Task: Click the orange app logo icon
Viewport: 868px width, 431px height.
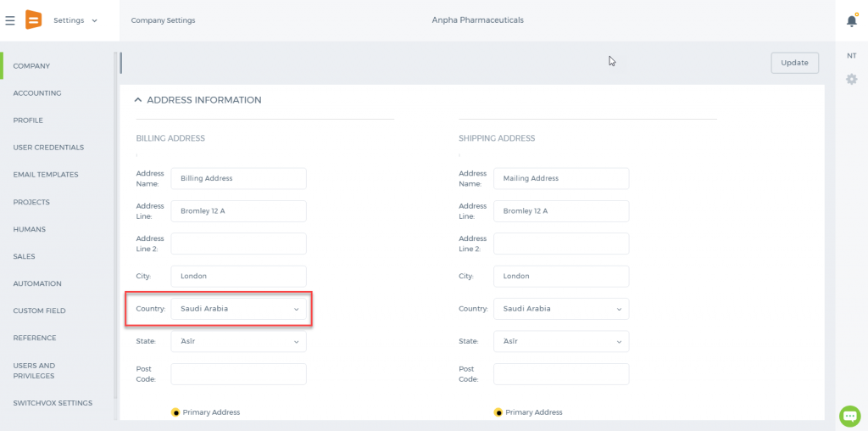Action: point(33,20)
